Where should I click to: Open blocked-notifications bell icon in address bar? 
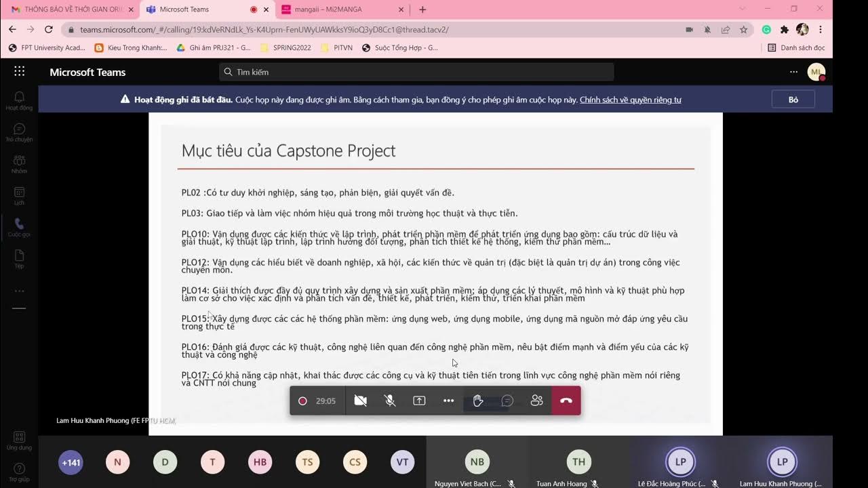tap(707, 30)
